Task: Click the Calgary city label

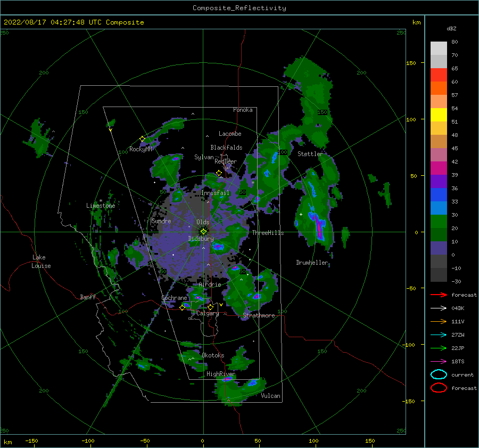Action: tap(208, 313)
